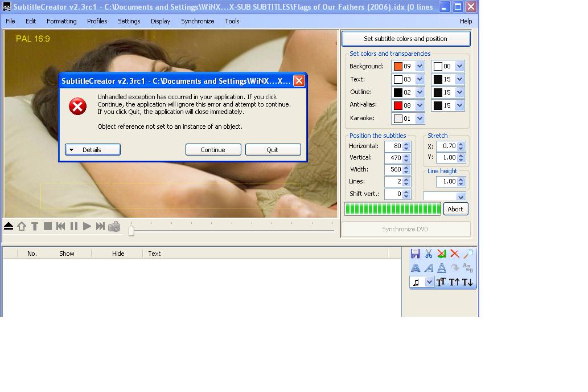Image resolution: width=588 pixels, height=392 pixels.
Task: Click the T down-arrow icon
Action: pyautogui.click(x=467, y=282)
